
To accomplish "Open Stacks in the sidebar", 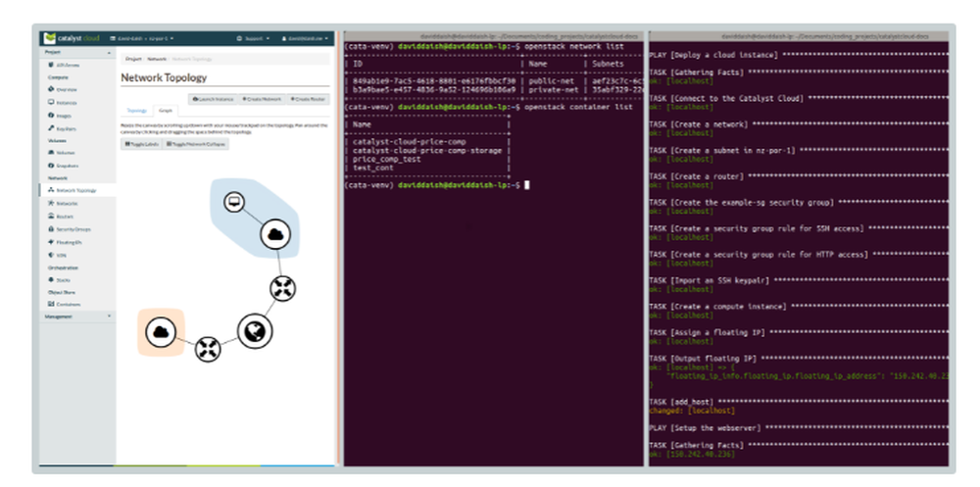I will [60, 280].
